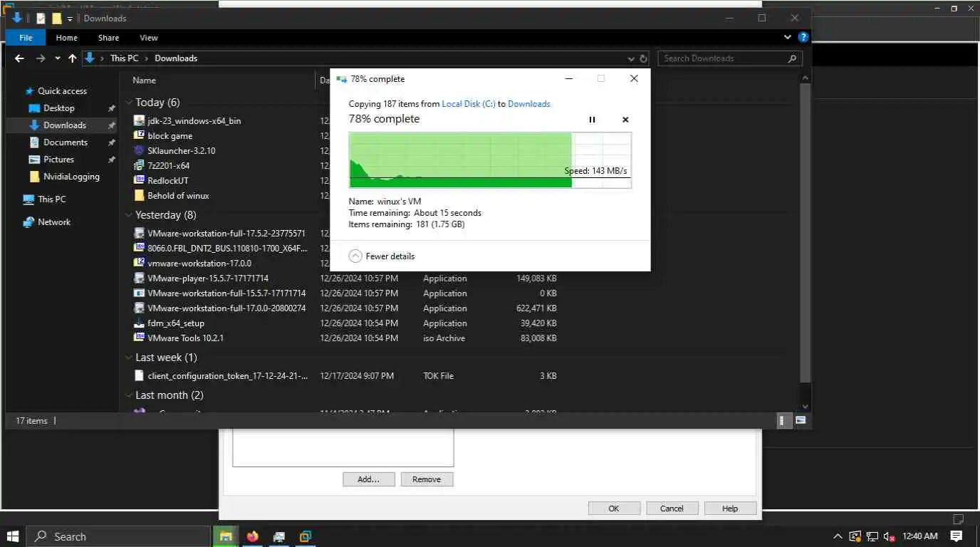The width and height of the screenshot is (980, 547).
Task: Select the 8066.0.FBL_DNT2_BUS file
Action: (228, 249)
